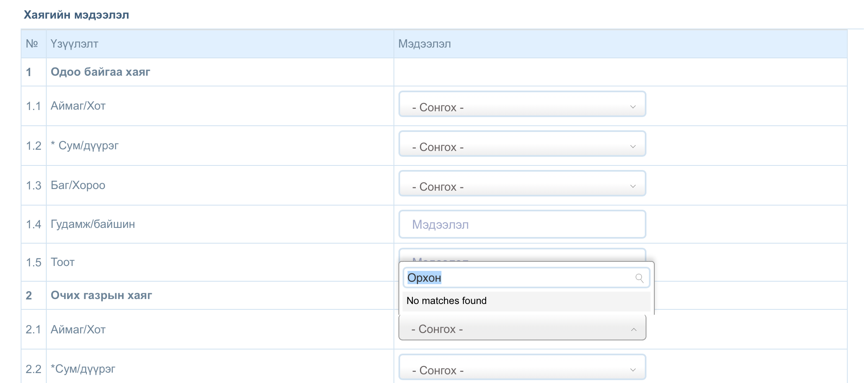Click the chevron arrow on current Сум/дүүрэг dropdown

[632, 147]
